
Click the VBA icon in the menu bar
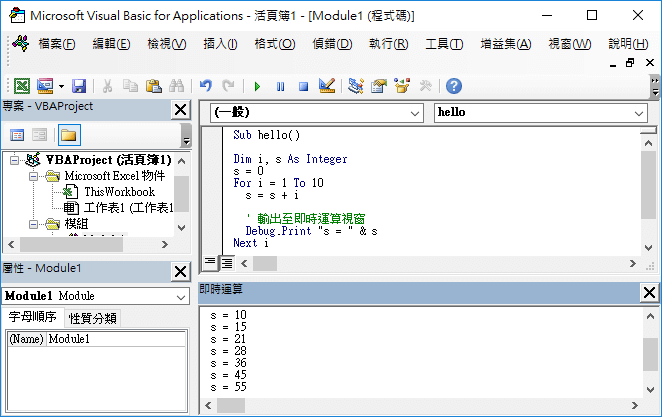21,43
